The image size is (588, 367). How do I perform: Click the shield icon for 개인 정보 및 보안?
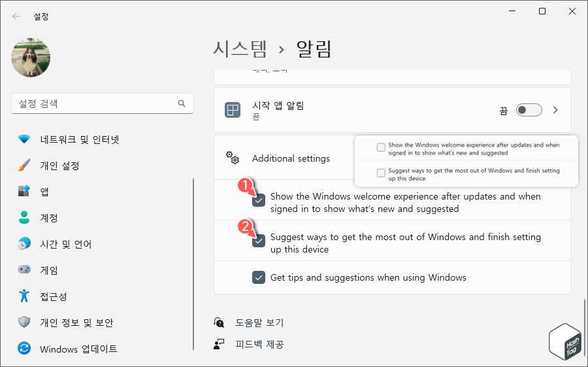pyautogui.click(x=24, y=323)
